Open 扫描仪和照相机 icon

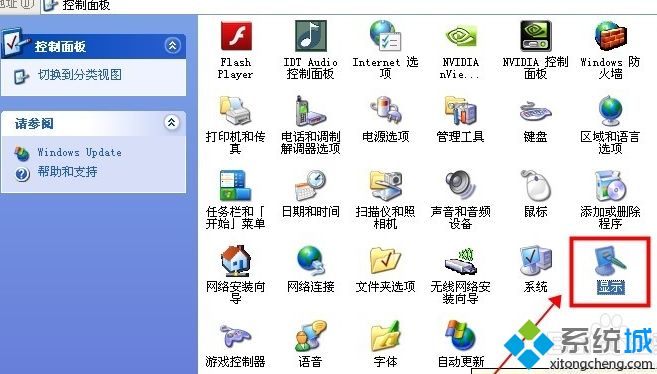pyautogui.click(x=385, y=186)
